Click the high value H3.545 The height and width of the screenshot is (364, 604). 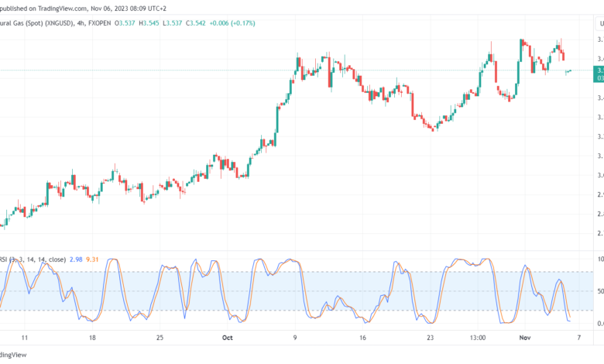(x=149, y=23)
